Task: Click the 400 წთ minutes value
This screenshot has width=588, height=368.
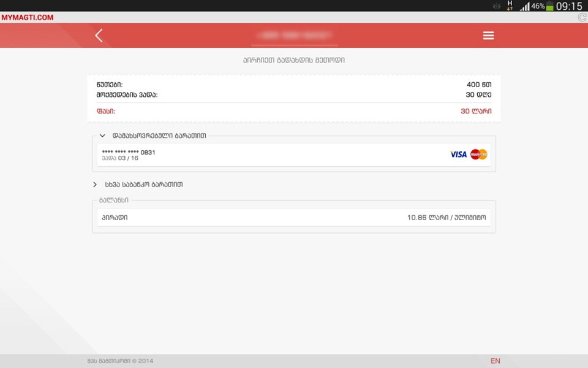Action: pos(479,85)
